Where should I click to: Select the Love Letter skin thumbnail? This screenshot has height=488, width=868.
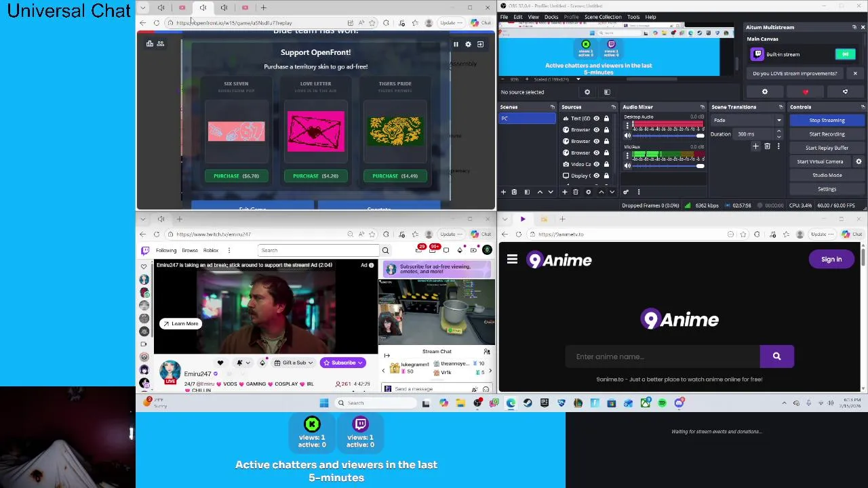pyautogui.click(x=315, y=131)
